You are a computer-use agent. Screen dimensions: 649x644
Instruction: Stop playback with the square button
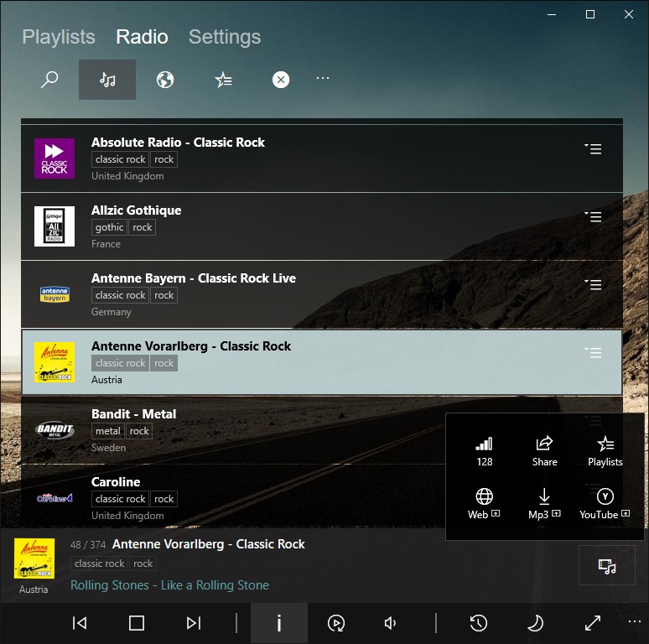point(137,623)
